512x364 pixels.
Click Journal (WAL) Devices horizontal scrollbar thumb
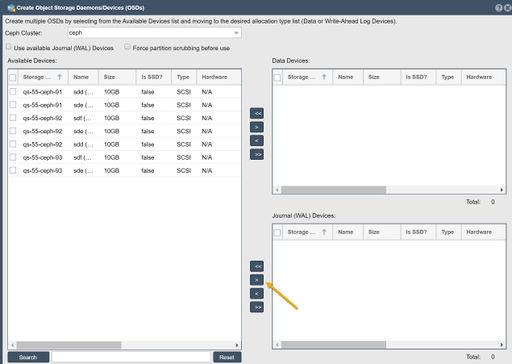[334, 344]
